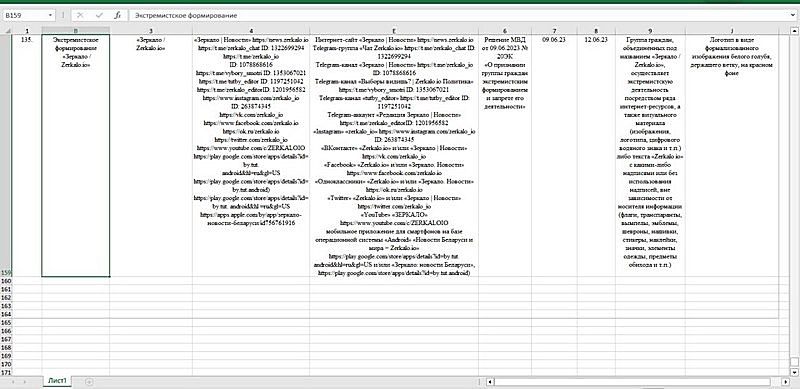Click horizontal scrollbar left arrow
This screenshot has width=800, height=389.
click(490, 381)
